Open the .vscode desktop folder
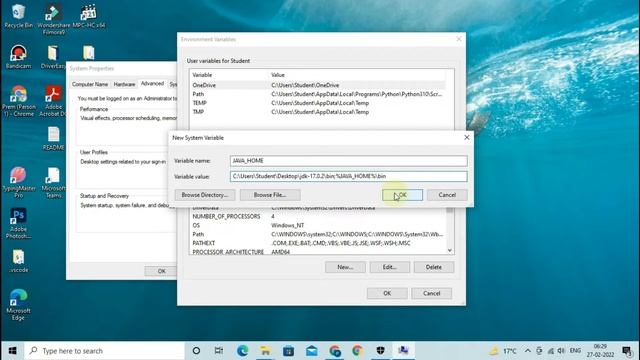Screen dimensions: 640x360 (x=18, y=261)
